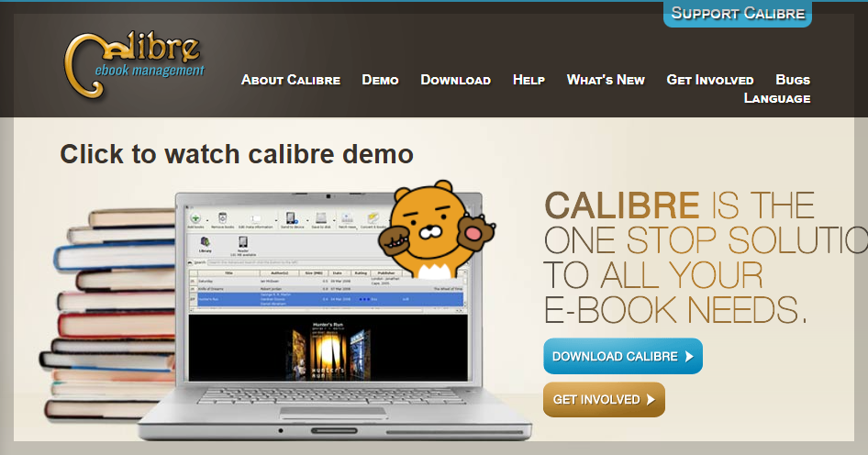Click the brown Get Involved button
This screenshot has width=868, height=455.
pos(604,400)
